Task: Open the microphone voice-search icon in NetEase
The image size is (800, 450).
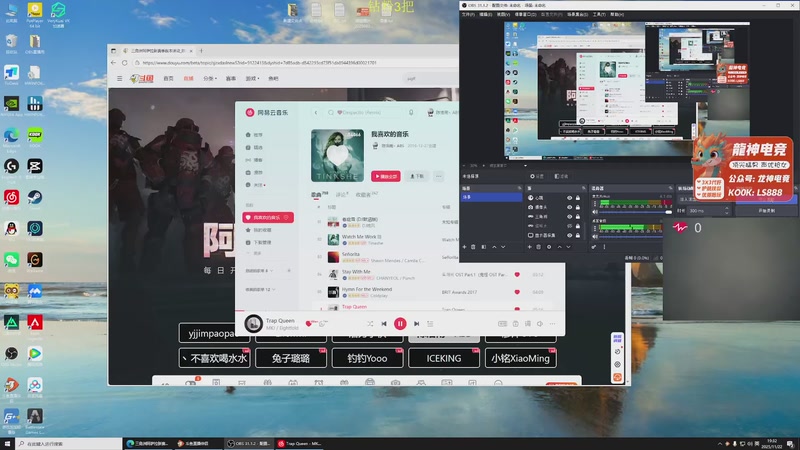Action: click(411, 112)
